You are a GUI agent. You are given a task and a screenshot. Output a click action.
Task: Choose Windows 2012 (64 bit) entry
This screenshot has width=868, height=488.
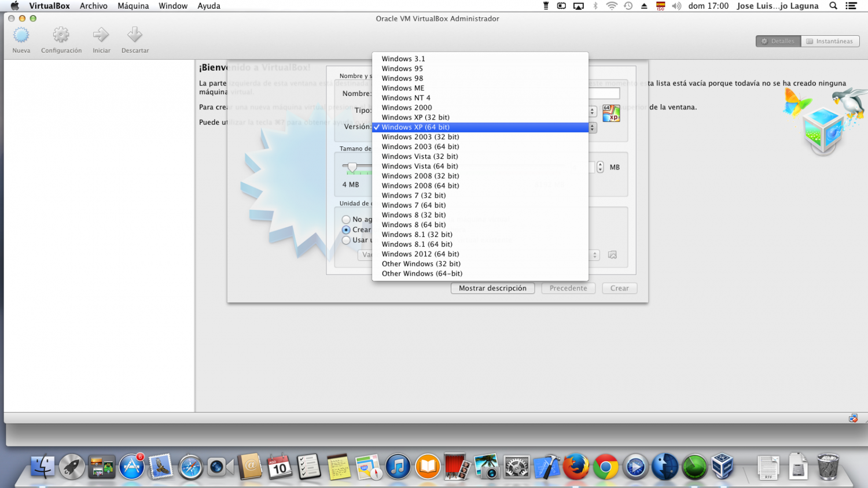[x=480, y=254]
